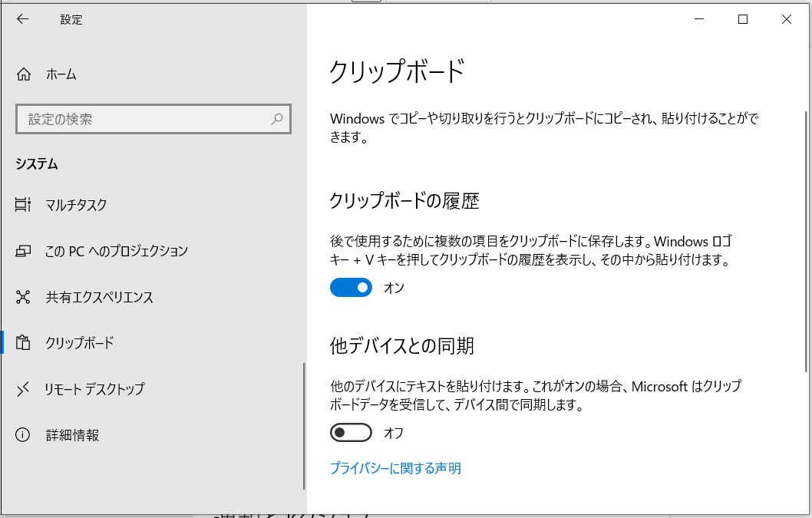This screenshot has height=518, width=812.
Task: Open the リモート デスクトップ settings page
Action: (x=94, y=389)
